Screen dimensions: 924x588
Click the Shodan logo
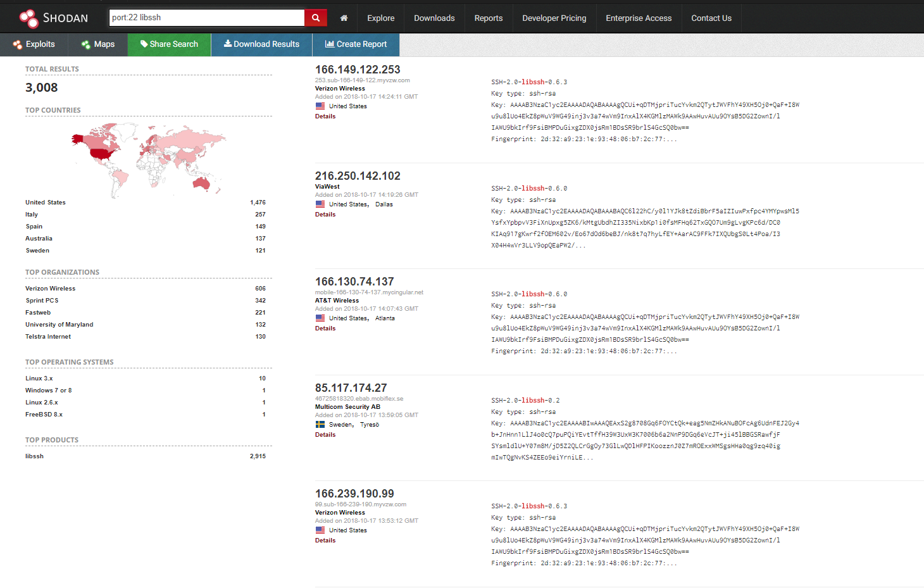[54, 18]
